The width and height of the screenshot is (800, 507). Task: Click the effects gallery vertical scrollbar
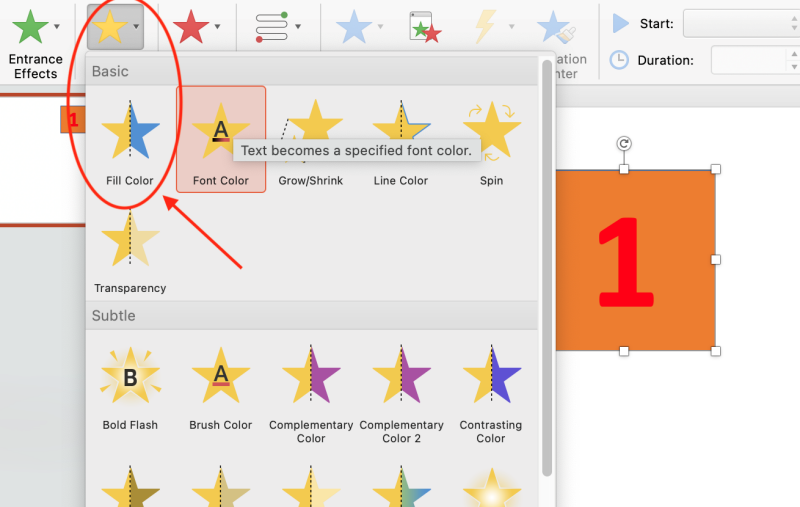pyautogui.click(x=546, y=268)
